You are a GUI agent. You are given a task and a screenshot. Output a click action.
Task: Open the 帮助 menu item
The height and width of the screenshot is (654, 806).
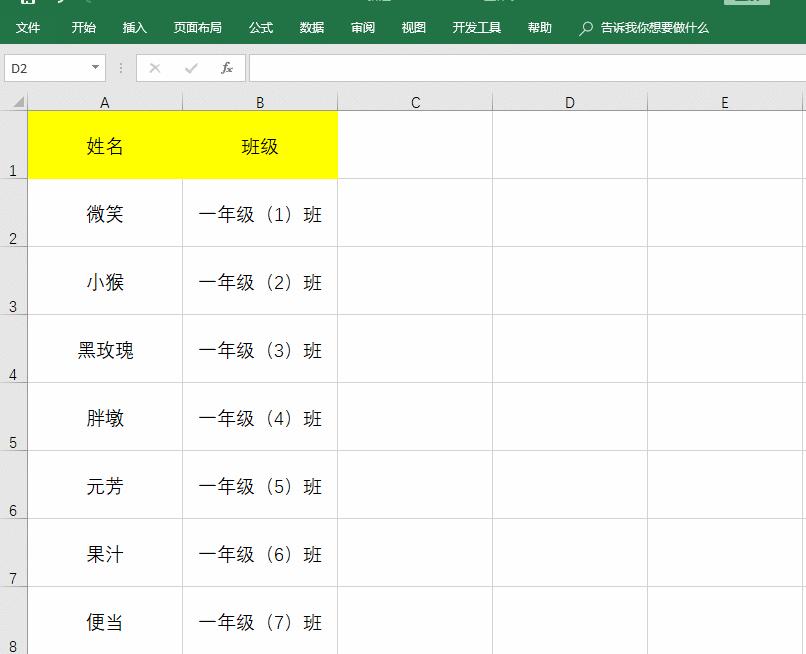click(x=539, y=28)
